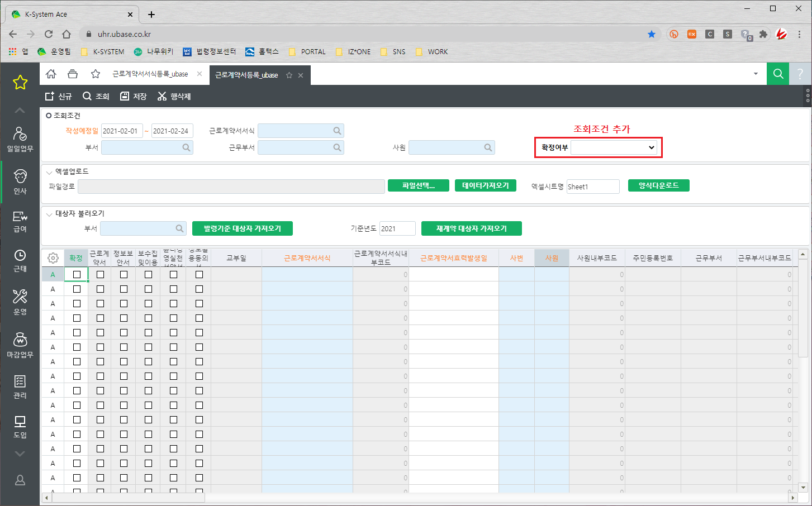The height and width of the screenshot is (506, 812).
Task: Go to the 급여 sidebar module
Action: click(20, 221)
